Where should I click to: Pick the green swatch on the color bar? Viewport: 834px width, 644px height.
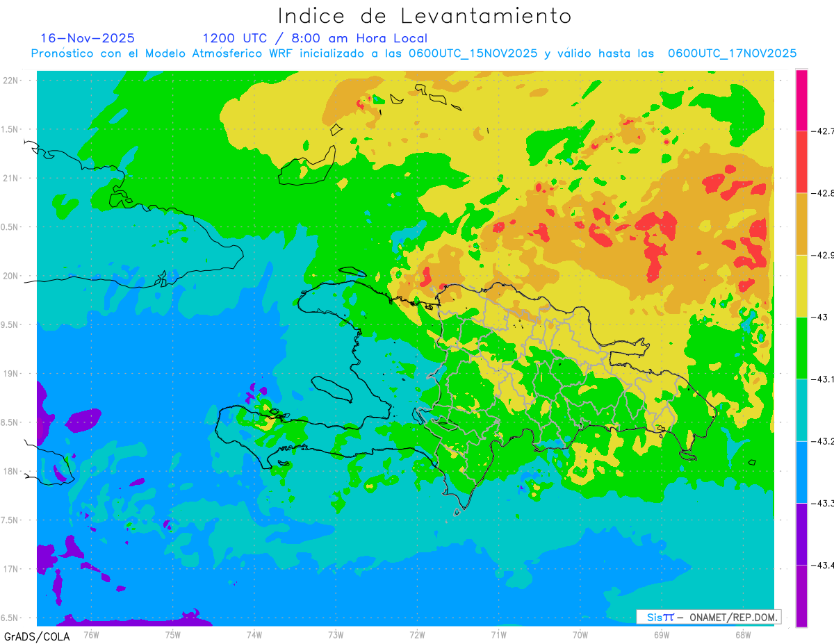[x=801, y=348]
